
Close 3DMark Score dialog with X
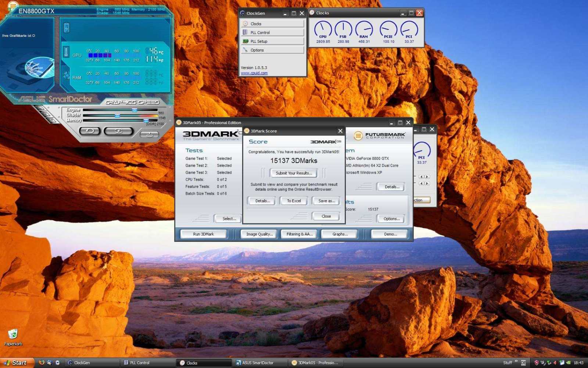[x=340, y=131]
